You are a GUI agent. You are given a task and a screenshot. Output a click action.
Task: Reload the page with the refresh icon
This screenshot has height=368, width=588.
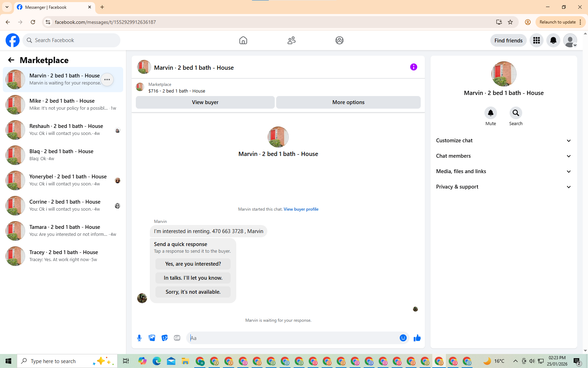pyautogui.click(x=33, y=22)
